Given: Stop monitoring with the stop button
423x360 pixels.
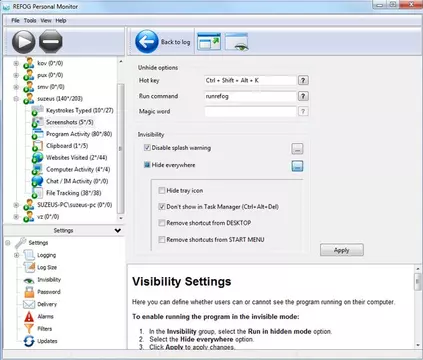Looking at the screenshot, I should tap(51, 42).
